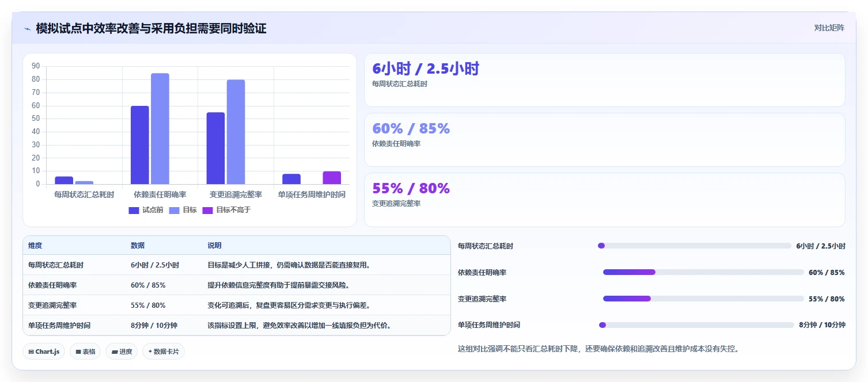
Task: Click the 表格 tag chip
Action: click(85, 352)
